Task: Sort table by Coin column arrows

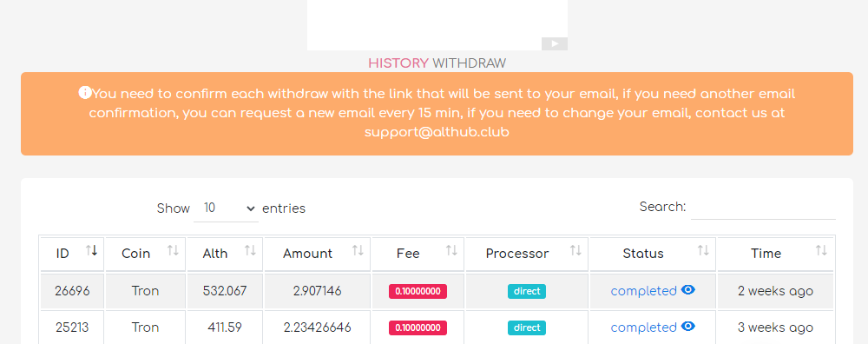Action: 174,250
